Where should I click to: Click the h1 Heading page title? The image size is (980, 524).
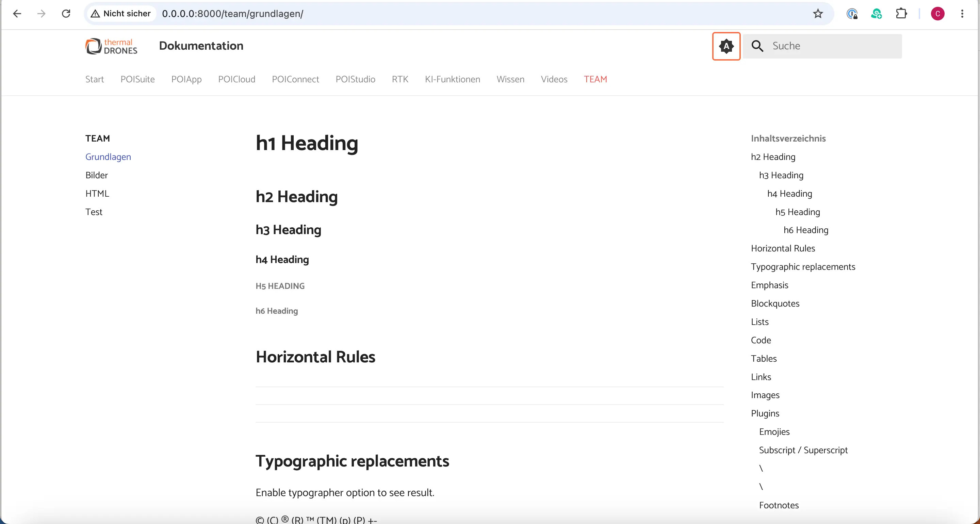point(307,143)
